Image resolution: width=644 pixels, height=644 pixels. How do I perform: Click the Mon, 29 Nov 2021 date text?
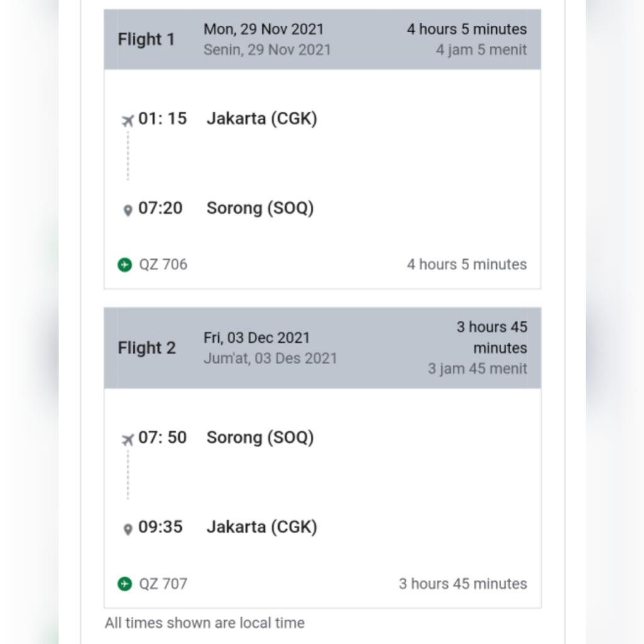[264, 29]
